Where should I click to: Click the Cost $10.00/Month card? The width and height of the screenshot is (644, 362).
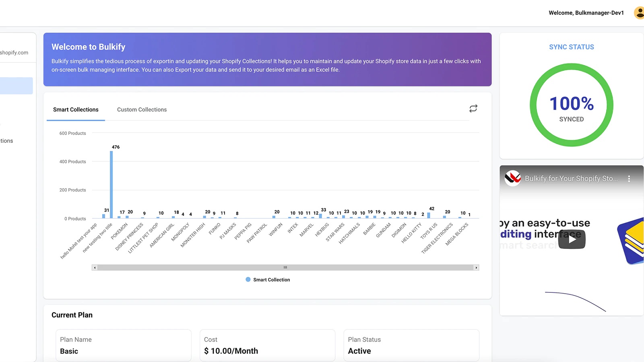point(267,346)
